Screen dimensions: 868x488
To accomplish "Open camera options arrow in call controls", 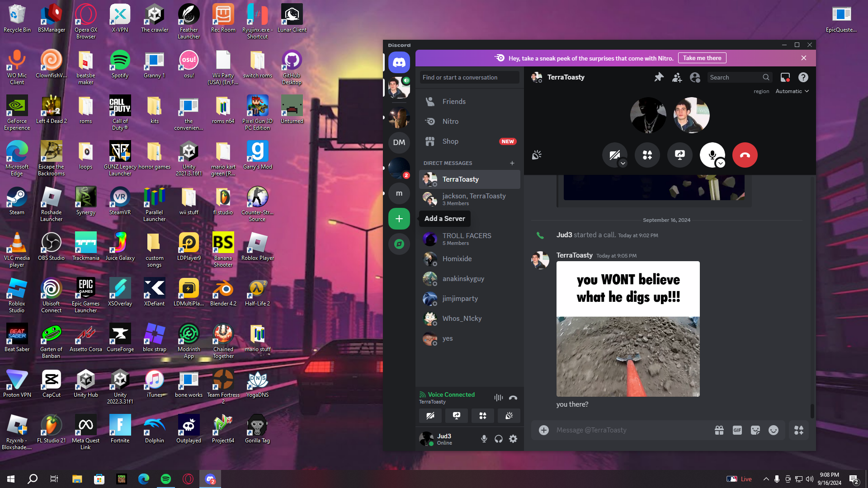I will click(623, 163).
